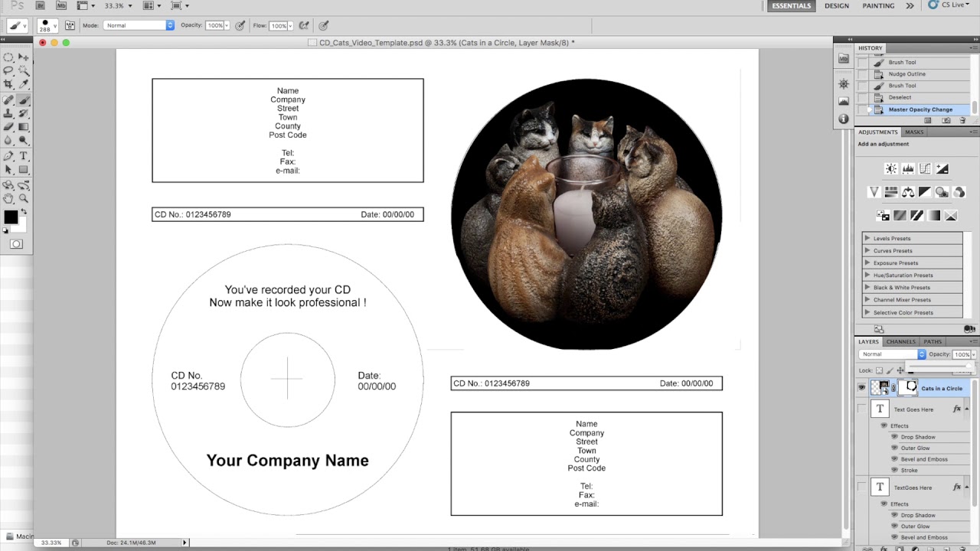Create new snapshot in History panel
The image size is (980, 551).
(946, 120)
